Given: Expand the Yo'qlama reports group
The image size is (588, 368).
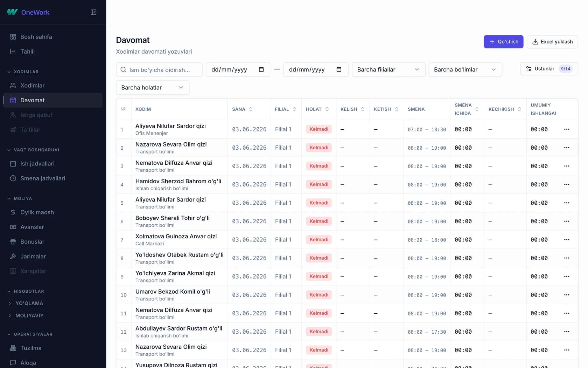Looking at the screenshot, I should coord(26,304).
